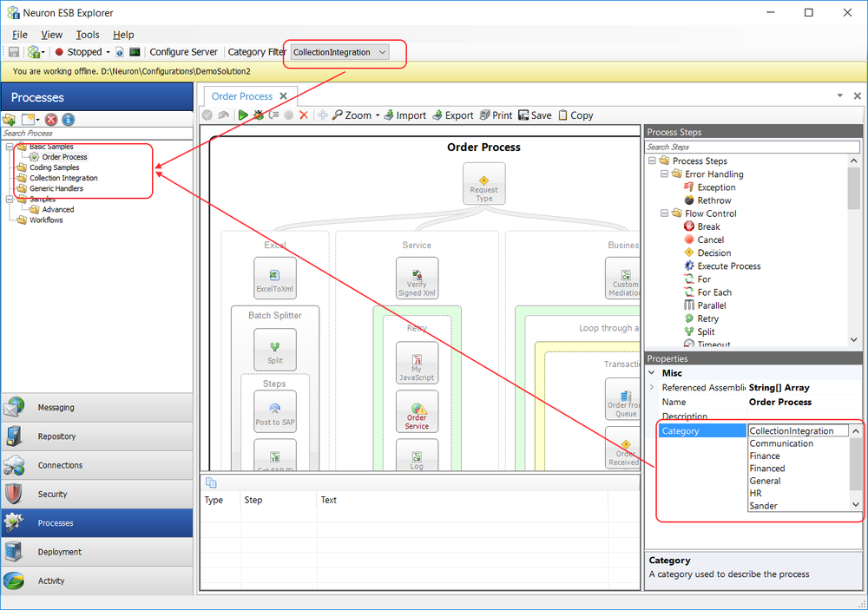Screen dimensions: 868x610
Task: Select Order Process in process tree
Action: pyautogui.click(x=64, y=157)
